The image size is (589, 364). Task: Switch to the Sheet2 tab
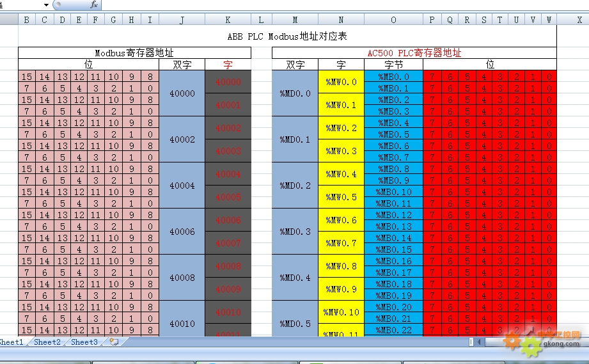[x=47, y=342]
